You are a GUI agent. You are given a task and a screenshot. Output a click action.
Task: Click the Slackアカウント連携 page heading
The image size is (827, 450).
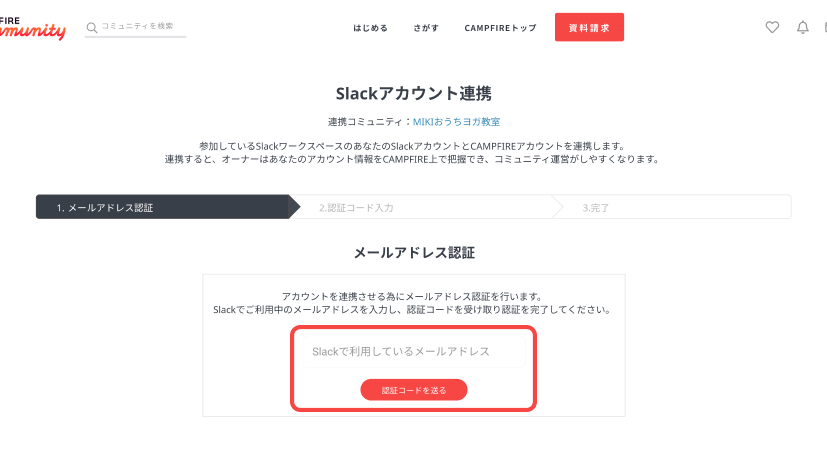point(413,93)
